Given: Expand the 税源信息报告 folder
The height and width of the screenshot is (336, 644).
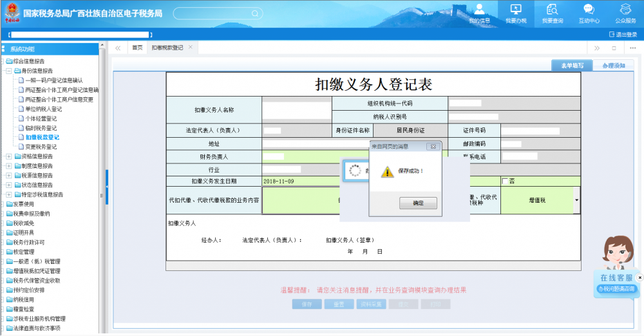Looking at the screenshot, I should [8, 175].
